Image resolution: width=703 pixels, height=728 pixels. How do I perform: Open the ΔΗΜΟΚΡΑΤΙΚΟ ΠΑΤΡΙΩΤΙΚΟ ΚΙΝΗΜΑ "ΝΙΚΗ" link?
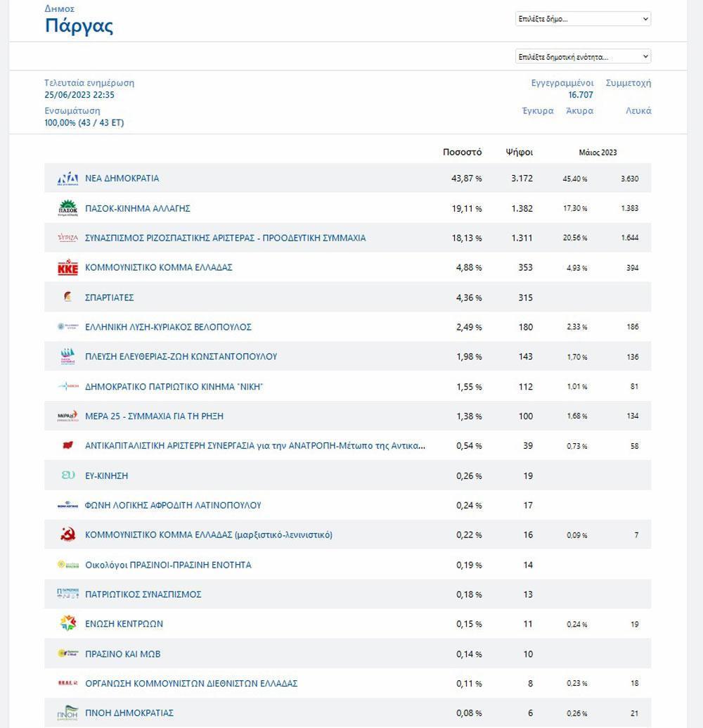174,386
